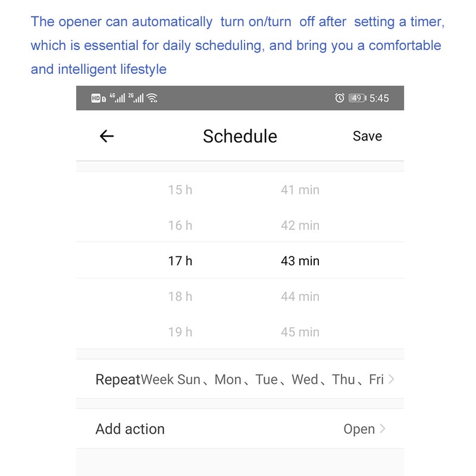Expand the Add action chevron

pos(383,428)
